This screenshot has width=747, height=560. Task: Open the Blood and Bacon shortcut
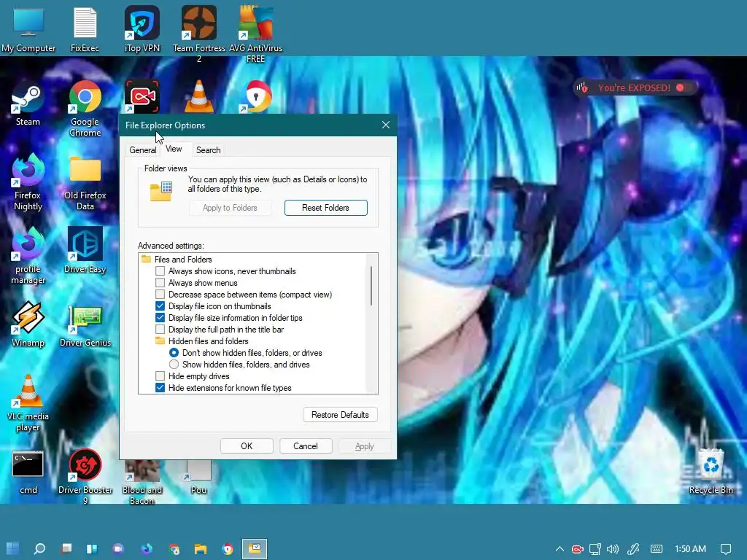click(142, 482)
